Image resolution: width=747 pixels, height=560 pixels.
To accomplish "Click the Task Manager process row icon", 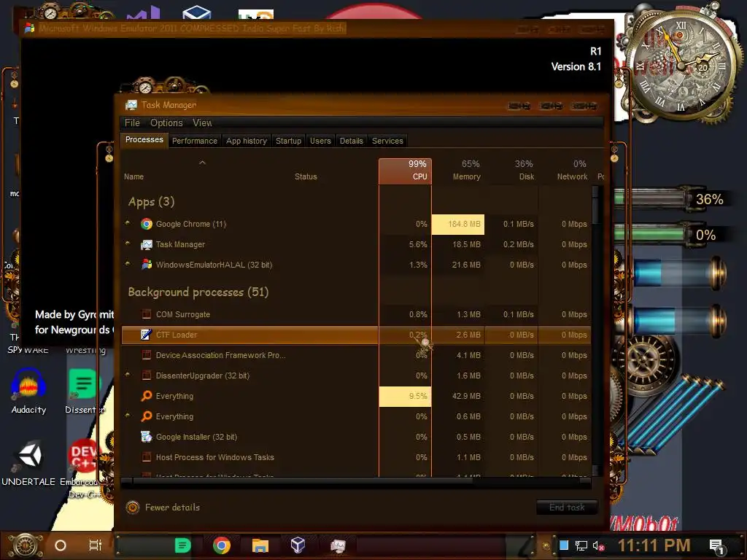I will coord(147,244).
